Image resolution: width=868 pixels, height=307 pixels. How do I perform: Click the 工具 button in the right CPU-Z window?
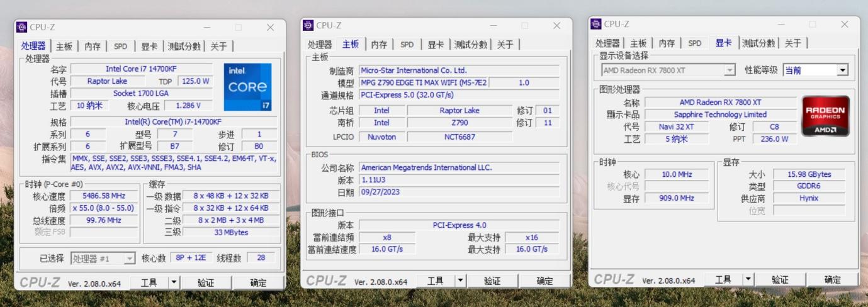724,279
